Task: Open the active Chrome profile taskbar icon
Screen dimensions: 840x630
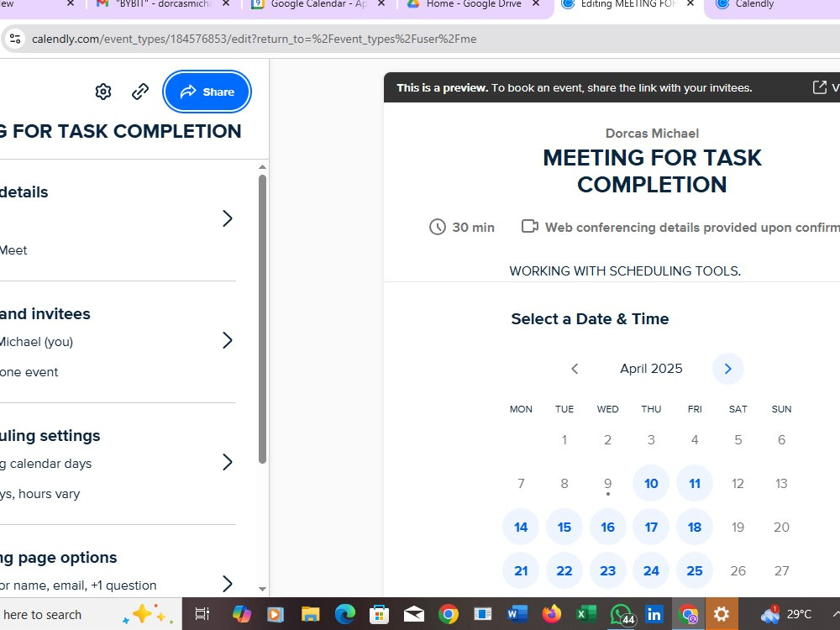Action: [x=687, y=614]
